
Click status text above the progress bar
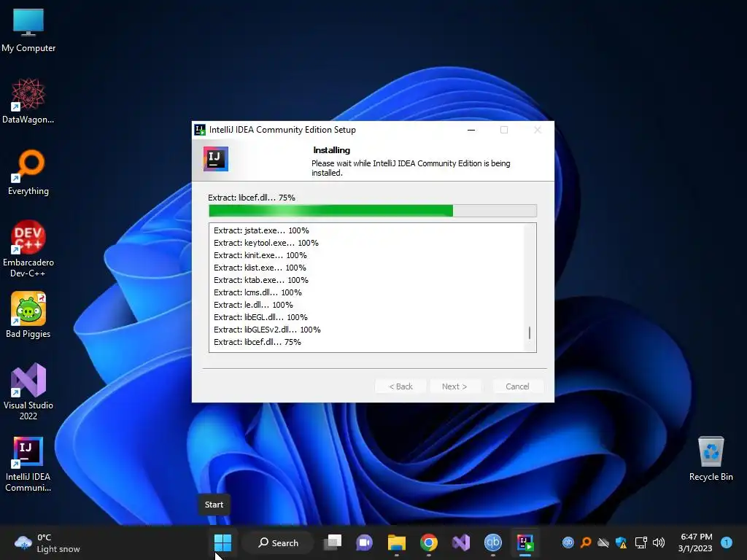point(252,198)
